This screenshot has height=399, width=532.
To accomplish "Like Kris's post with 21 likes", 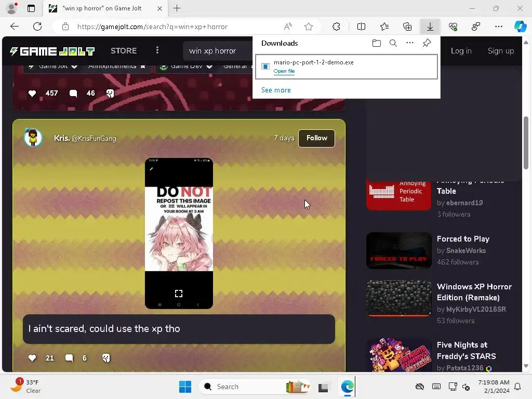I will (32, 358).
